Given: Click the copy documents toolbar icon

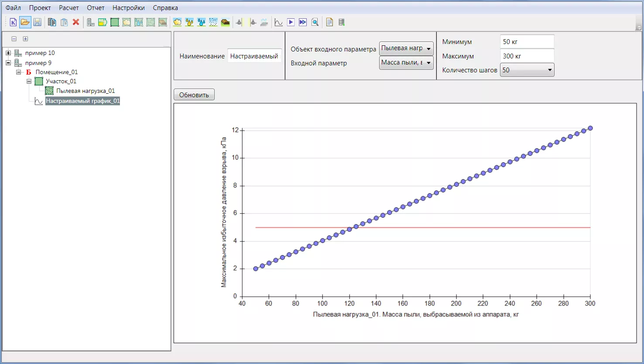Looking at the screenshot, I should click(x=52, y=22).
